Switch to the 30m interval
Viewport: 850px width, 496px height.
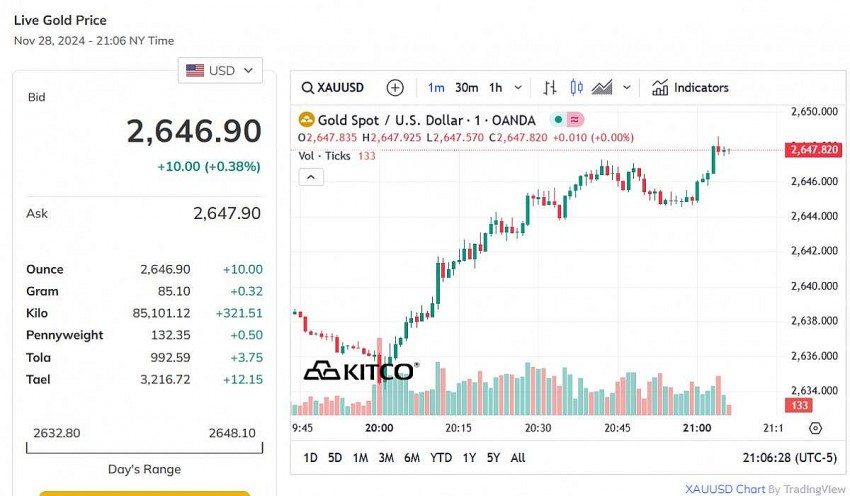click(x=466, y=88)
